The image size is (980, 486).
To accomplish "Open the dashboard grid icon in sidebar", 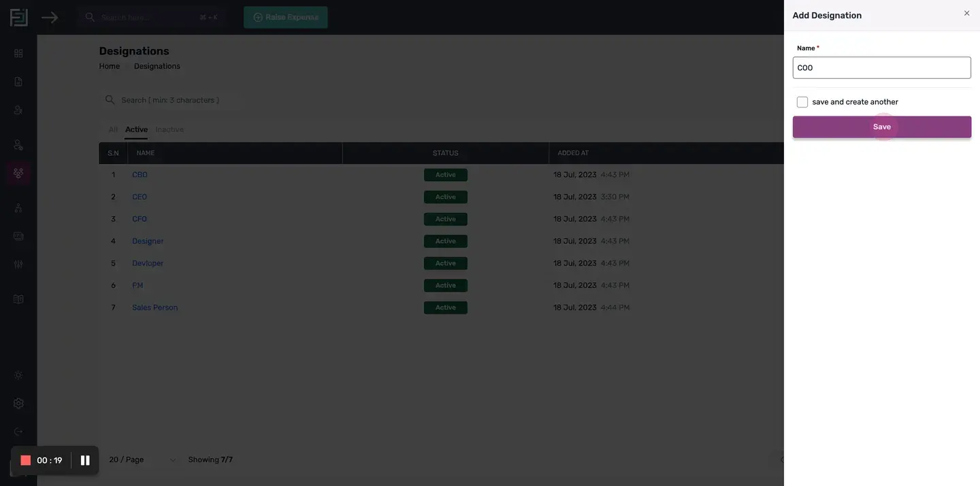I will [x=18, y=53].
